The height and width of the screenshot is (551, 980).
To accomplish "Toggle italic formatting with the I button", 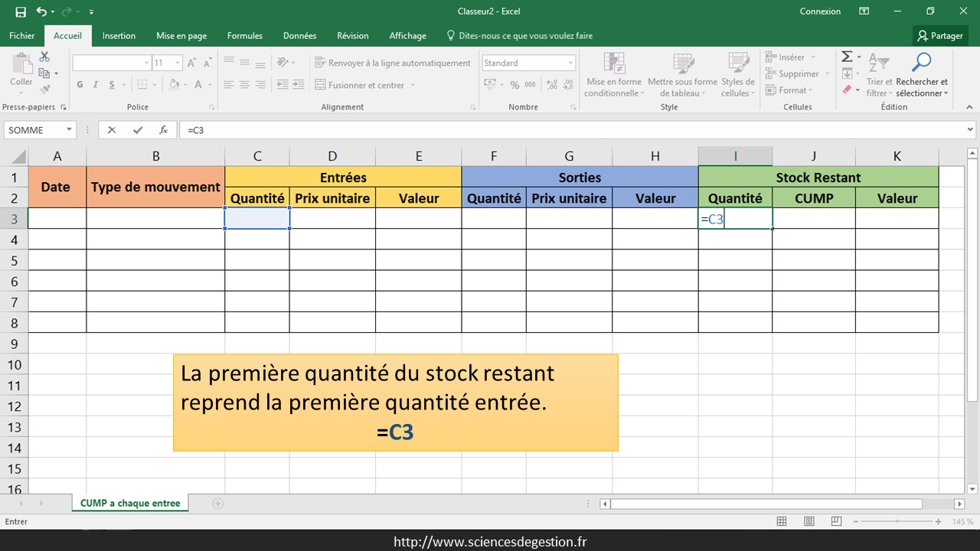I will point(96,85).
